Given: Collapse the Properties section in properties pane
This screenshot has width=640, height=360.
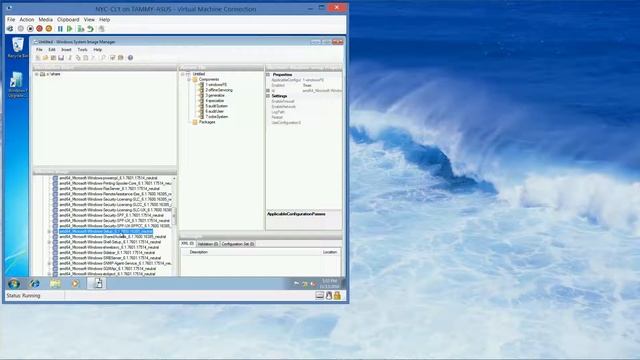Looking at the screenshot, I should click(268, 75).
